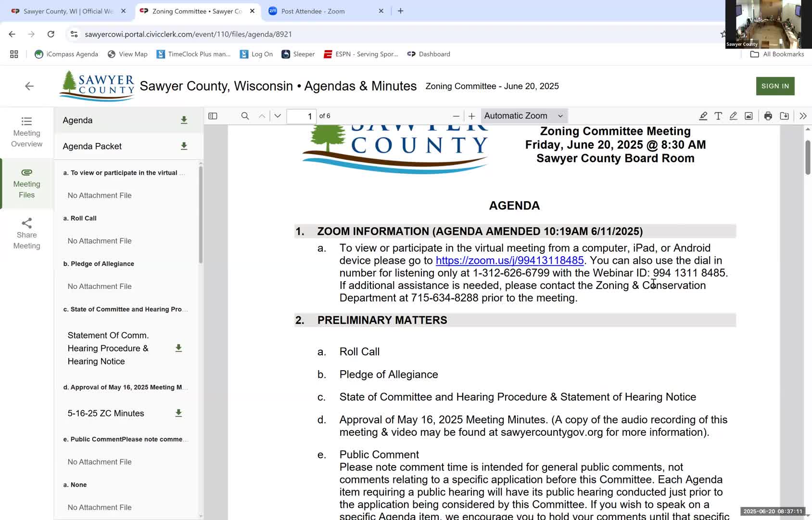Select the PDF add text tool

pyautogui.click(x=718, y=116)
